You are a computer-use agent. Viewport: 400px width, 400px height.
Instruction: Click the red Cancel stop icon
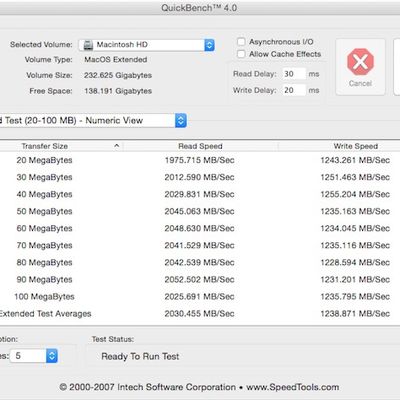(x=360, y=62)
